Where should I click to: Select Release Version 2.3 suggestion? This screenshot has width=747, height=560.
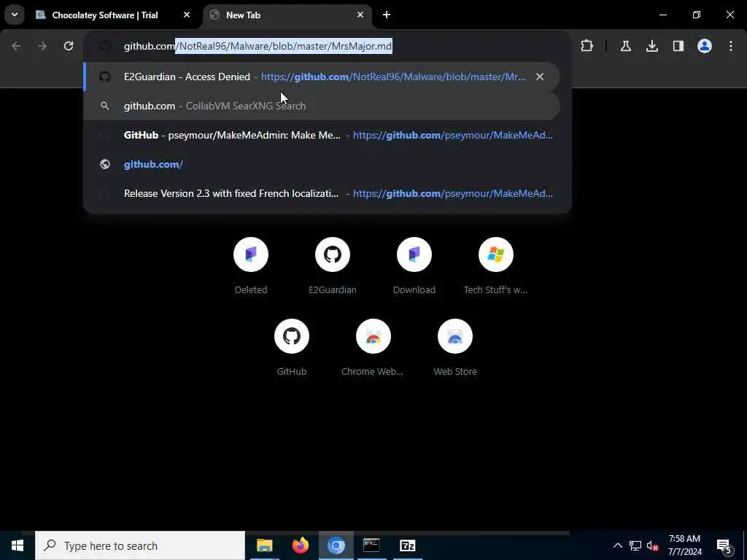(x=322, y=193)
